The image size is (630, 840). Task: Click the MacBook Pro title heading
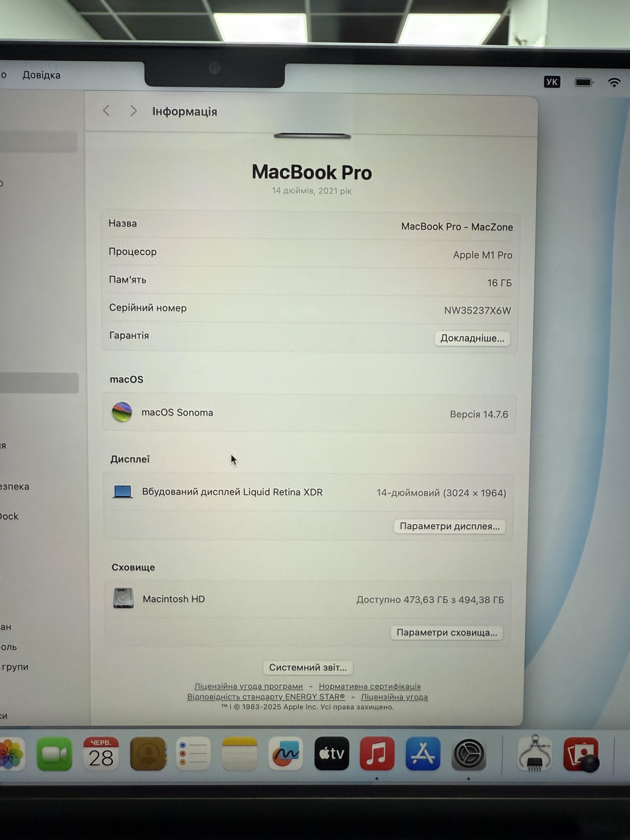(312, 172)
